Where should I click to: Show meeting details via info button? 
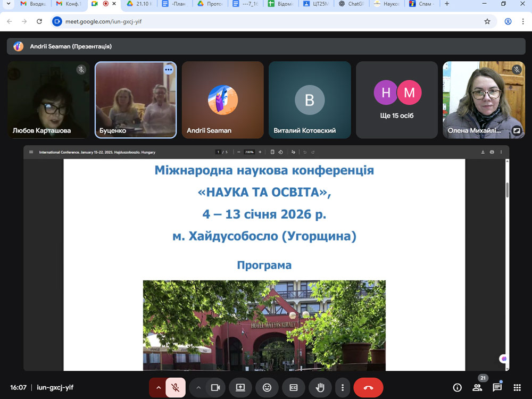[x=457, y=387]
